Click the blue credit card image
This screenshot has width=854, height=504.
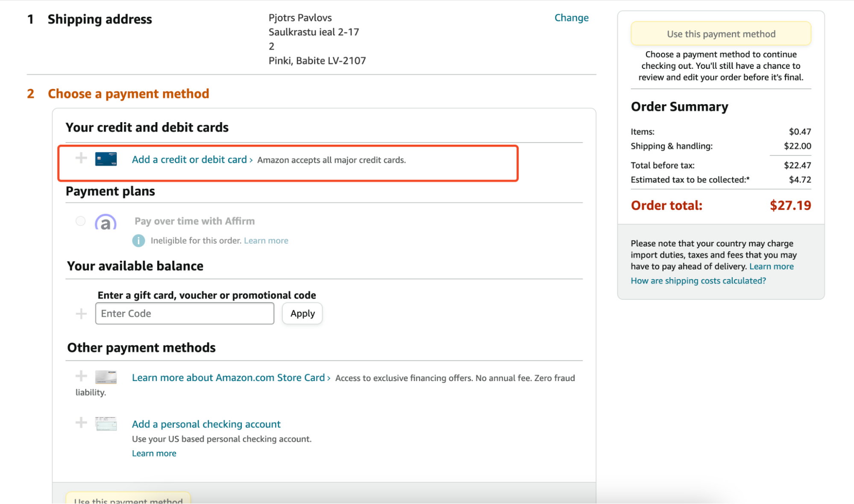coord(106,159)
